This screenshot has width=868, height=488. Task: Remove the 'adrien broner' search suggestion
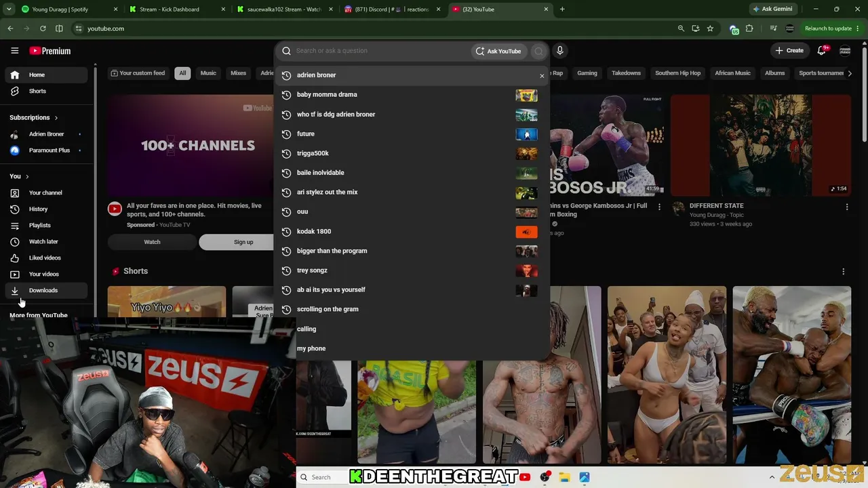(x=542, y=76)
